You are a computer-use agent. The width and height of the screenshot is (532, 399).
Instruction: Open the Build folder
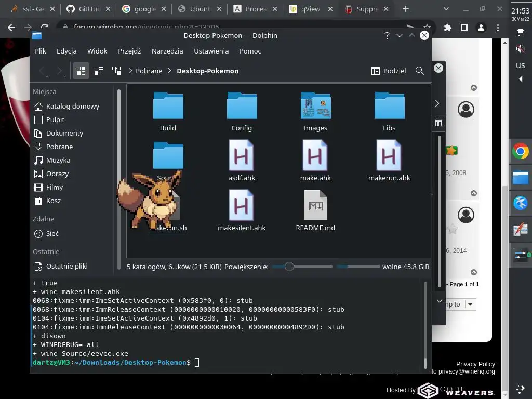tap(168, 111)
